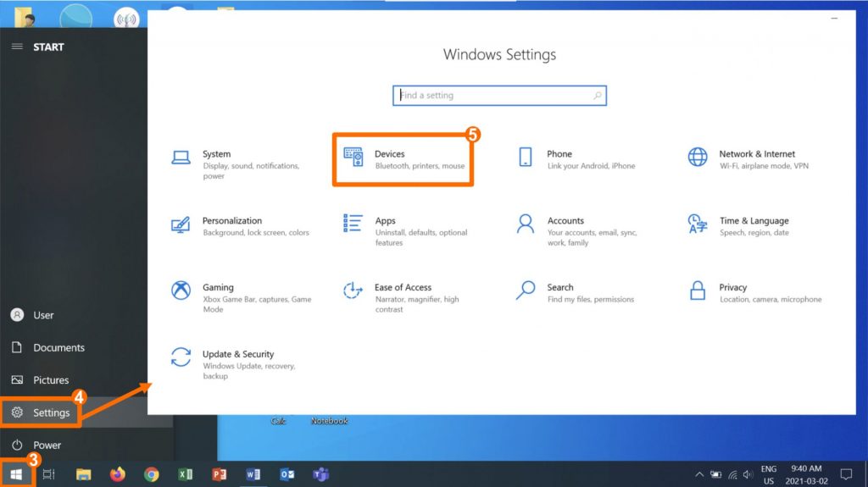Open Documents from the Start menu

click(x=58, y=347)
